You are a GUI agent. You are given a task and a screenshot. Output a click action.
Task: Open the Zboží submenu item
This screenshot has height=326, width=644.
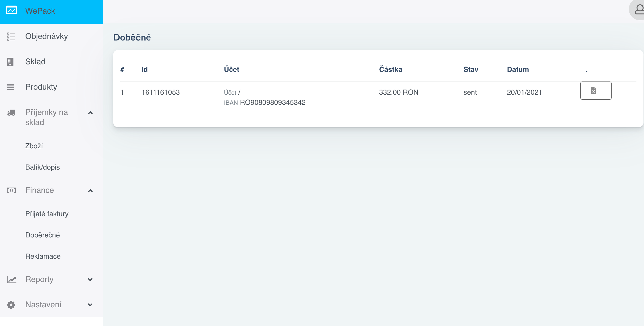34,146
